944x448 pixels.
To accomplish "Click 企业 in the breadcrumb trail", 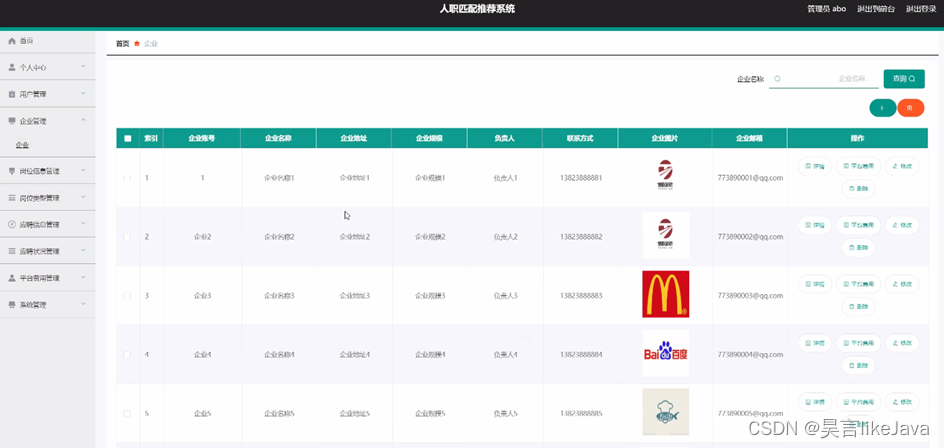I will (151, 43).
